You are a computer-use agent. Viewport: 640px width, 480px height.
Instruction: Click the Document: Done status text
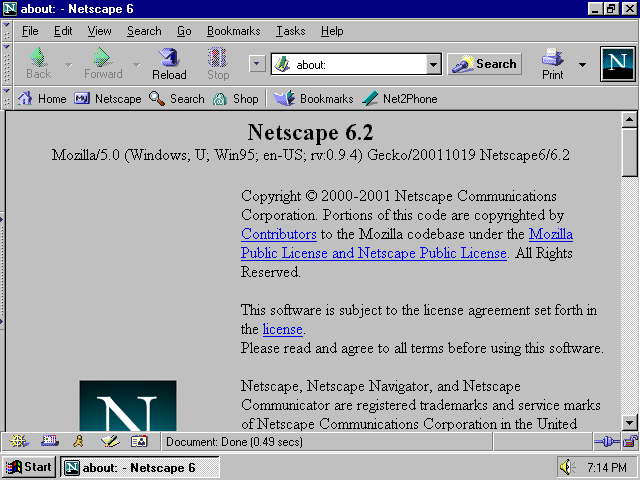(x=234, y=442)
